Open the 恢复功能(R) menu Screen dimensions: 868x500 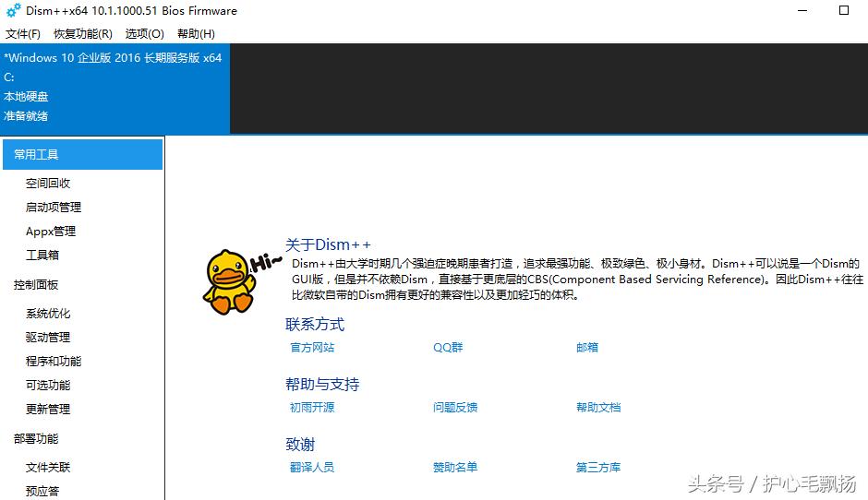pyautogui.click(x=83, y=34)
